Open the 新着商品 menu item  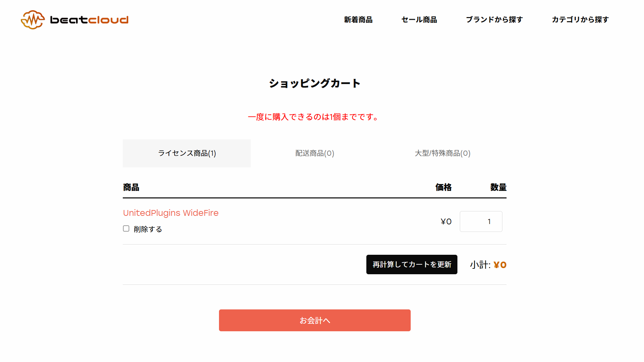point(358,19)
